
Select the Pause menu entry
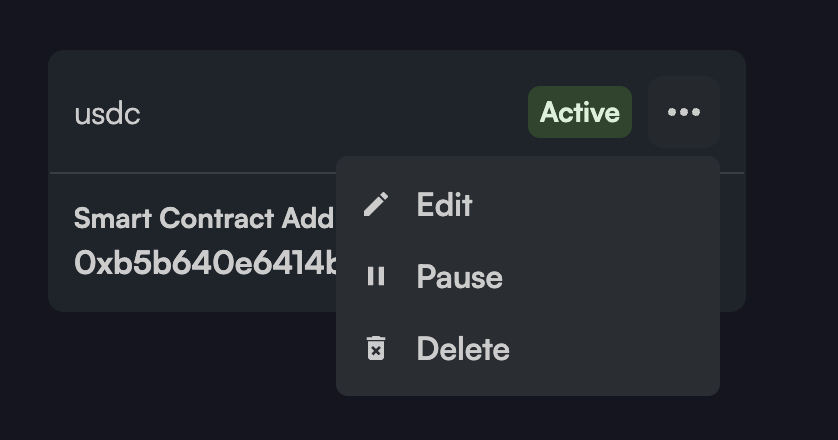[x=459, y=277]
